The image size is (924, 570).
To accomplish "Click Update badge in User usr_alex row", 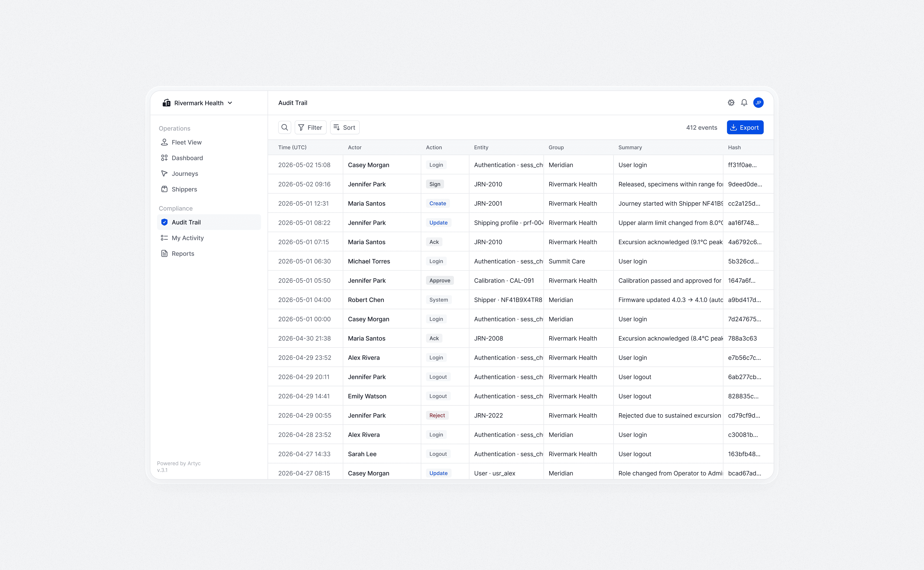I will (438, 473).
